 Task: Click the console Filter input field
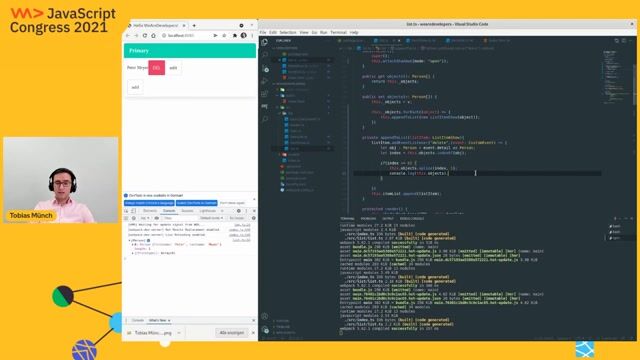click(178, 218)
